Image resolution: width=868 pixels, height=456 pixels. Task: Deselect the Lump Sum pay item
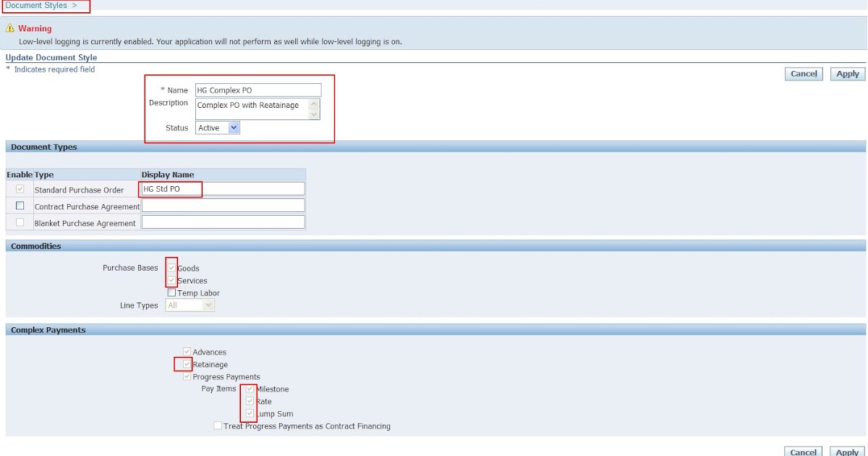[x=248, y=413]
